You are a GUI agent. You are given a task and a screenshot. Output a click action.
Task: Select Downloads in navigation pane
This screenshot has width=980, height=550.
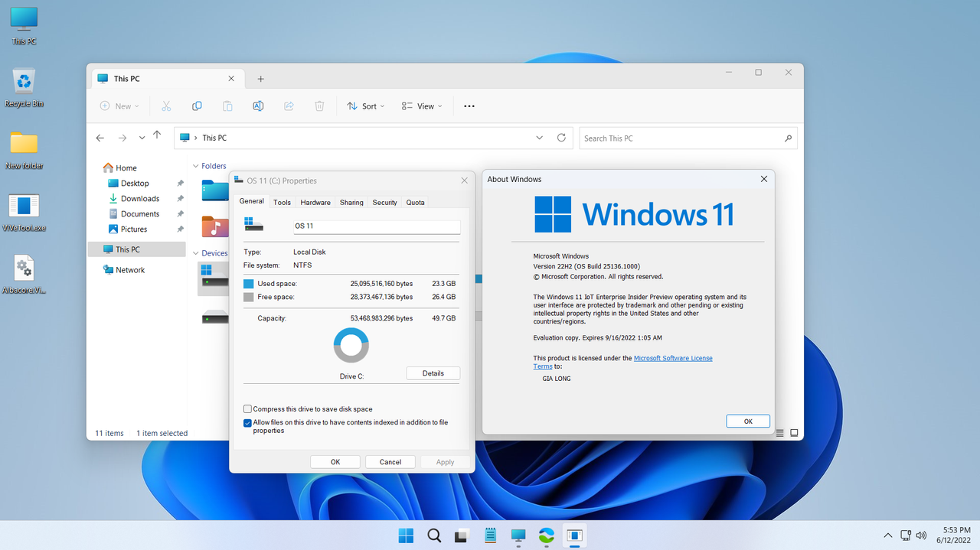pos(140,199)
